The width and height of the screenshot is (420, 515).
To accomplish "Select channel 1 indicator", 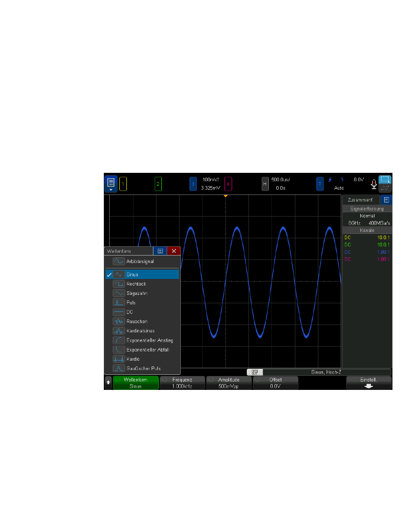I will (123, 184).
